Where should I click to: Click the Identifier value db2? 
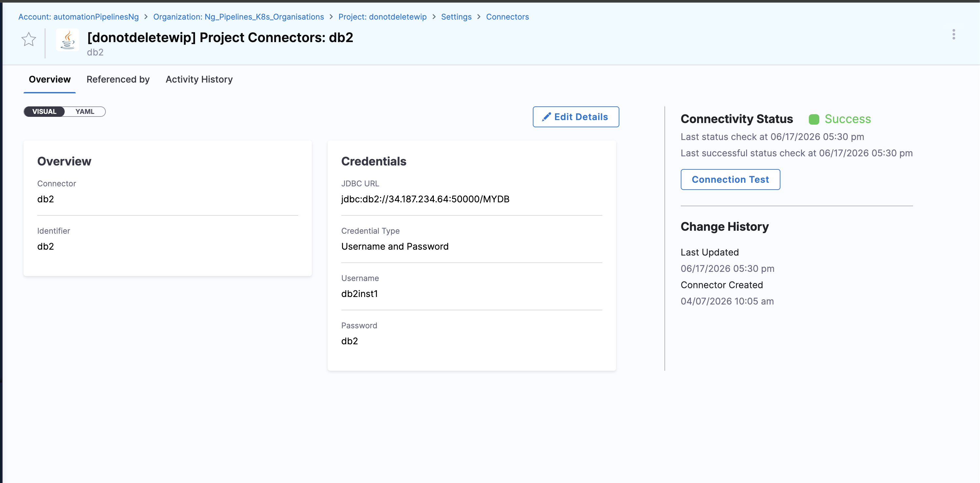point(46,246)
